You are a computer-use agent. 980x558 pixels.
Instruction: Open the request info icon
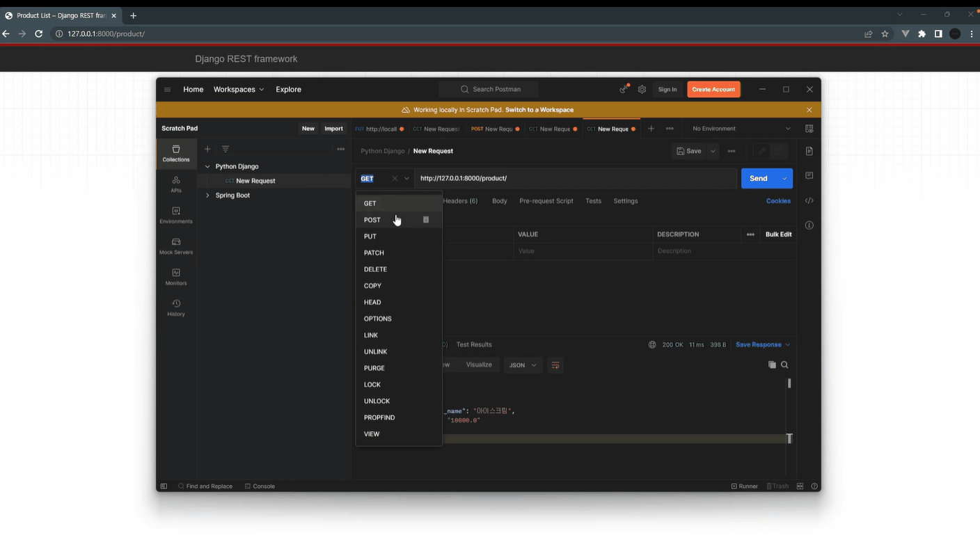[x=809, y=225]
